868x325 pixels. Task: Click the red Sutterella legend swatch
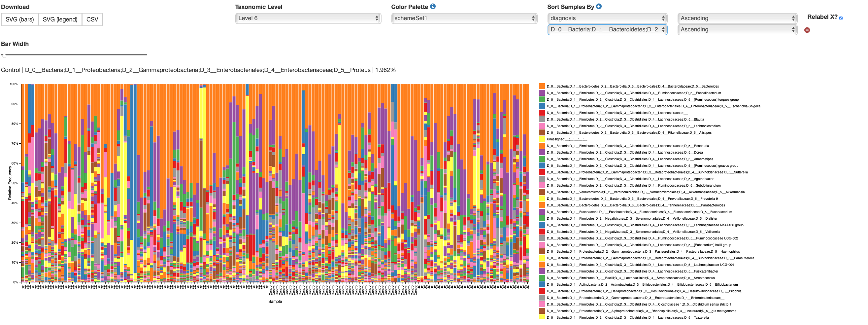(542, 172)
